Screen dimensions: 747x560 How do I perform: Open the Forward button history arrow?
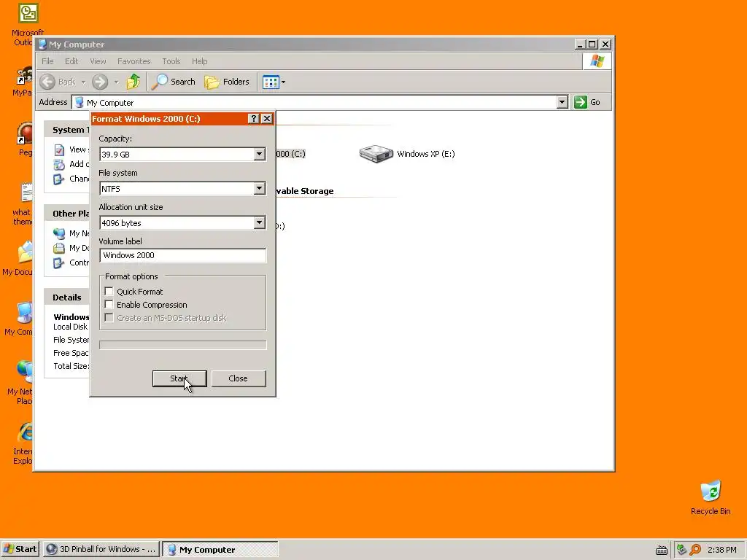(116, 82)
